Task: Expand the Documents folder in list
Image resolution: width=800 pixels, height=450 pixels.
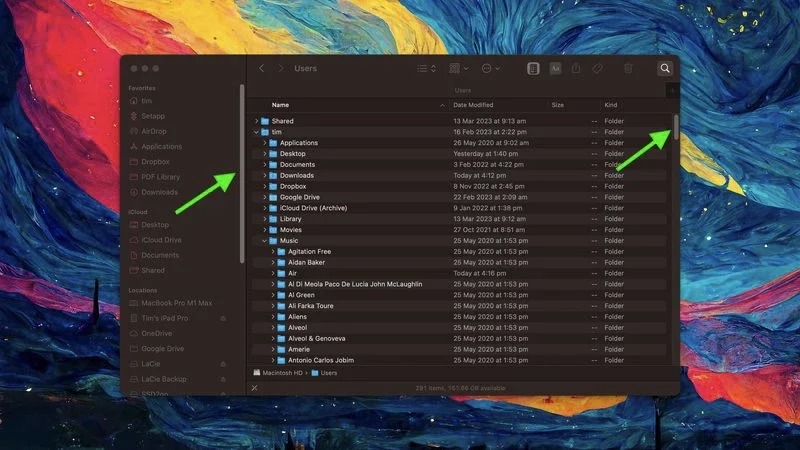Action: [265, 165]
